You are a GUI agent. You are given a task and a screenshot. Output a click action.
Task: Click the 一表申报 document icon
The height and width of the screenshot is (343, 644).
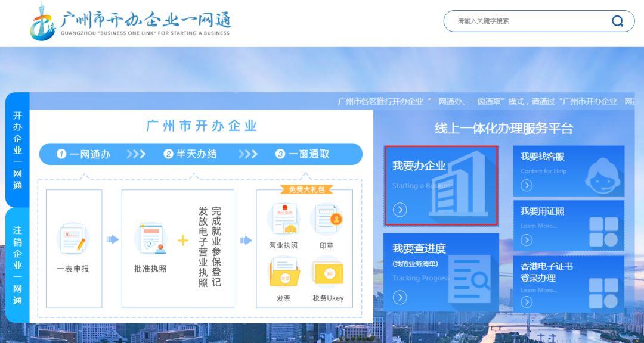(73, 238)
